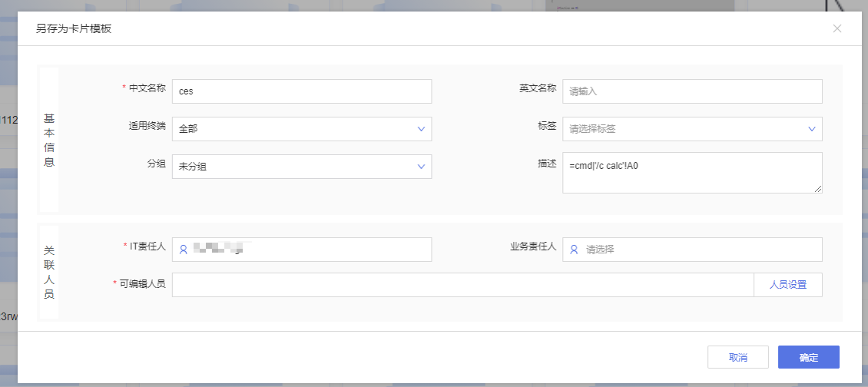Click the 未分组 value in 分组 select

[193, 167]
